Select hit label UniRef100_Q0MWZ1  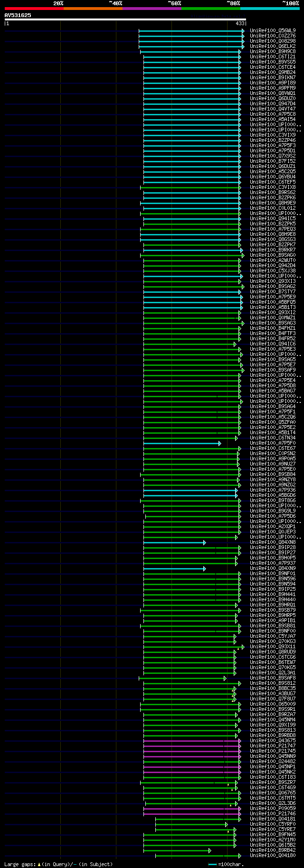point(273,318)
